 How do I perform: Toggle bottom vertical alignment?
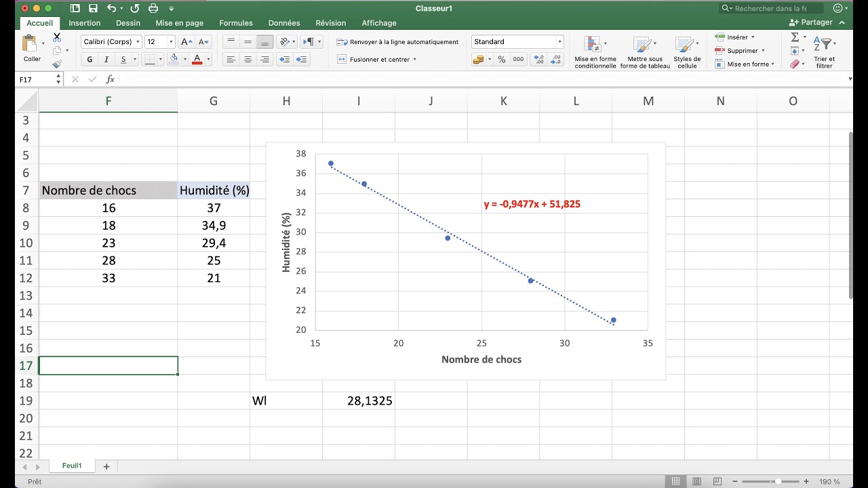(264, 41)
